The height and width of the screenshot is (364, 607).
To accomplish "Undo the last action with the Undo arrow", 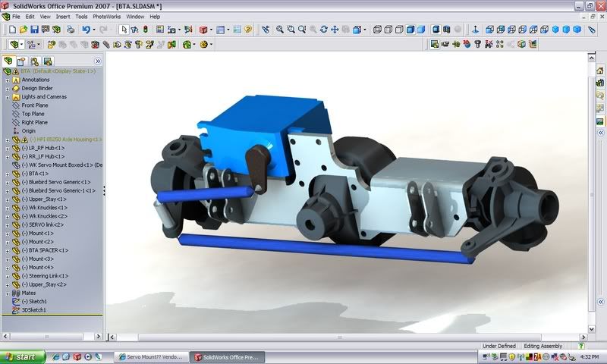I will pyautogui.click(x=86, y=30).
